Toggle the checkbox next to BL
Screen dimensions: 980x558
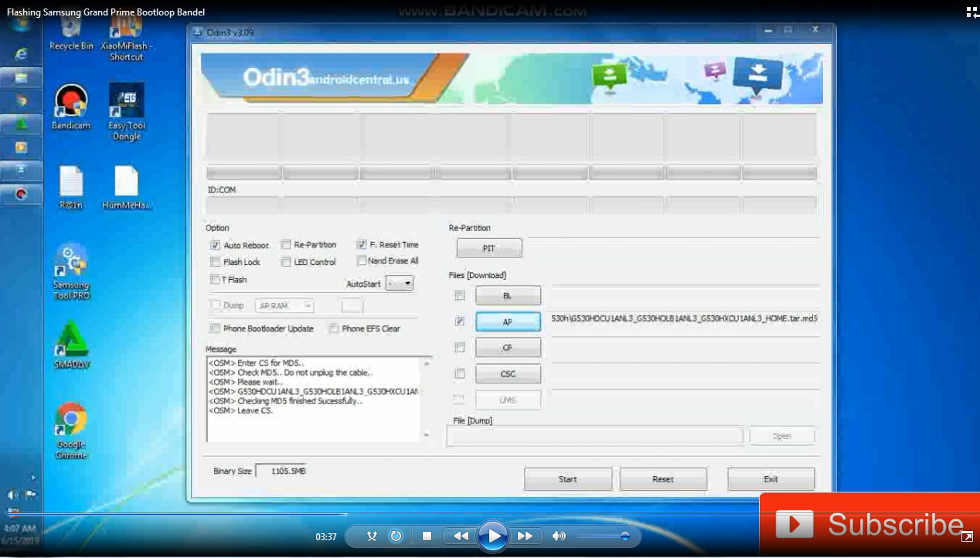coord(460,295)
